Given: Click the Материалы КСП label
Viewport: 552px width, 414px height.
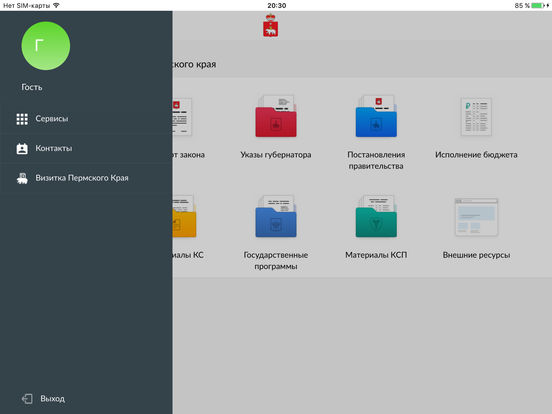Looking at the screenshot, I should (376, 255).
